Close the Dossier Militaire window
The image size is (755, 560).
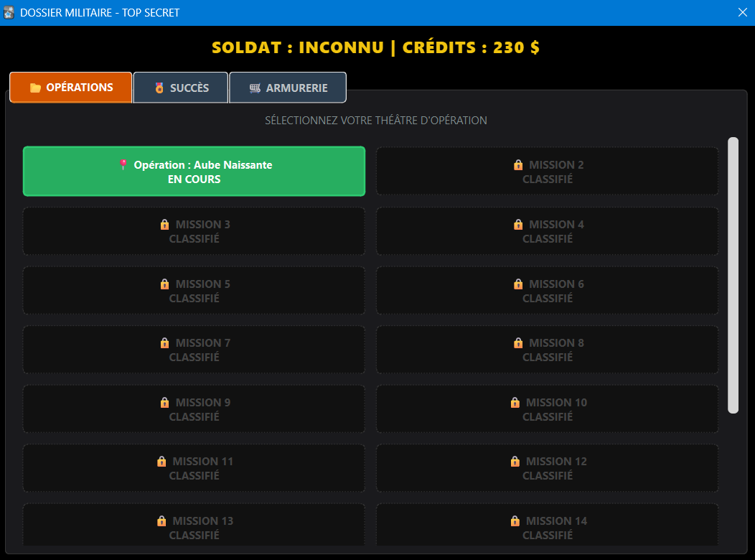742,12
